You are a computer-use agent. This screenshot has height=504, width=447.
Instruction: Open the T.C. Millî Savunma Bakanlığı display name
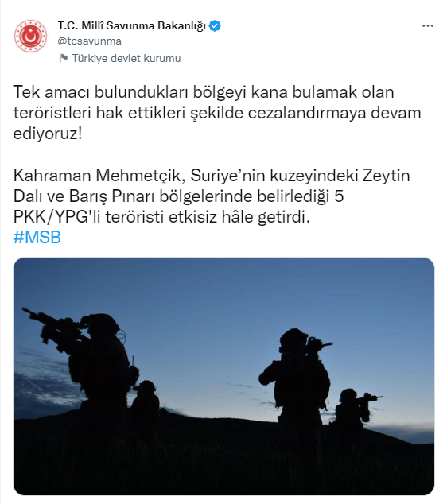[132, 25]
